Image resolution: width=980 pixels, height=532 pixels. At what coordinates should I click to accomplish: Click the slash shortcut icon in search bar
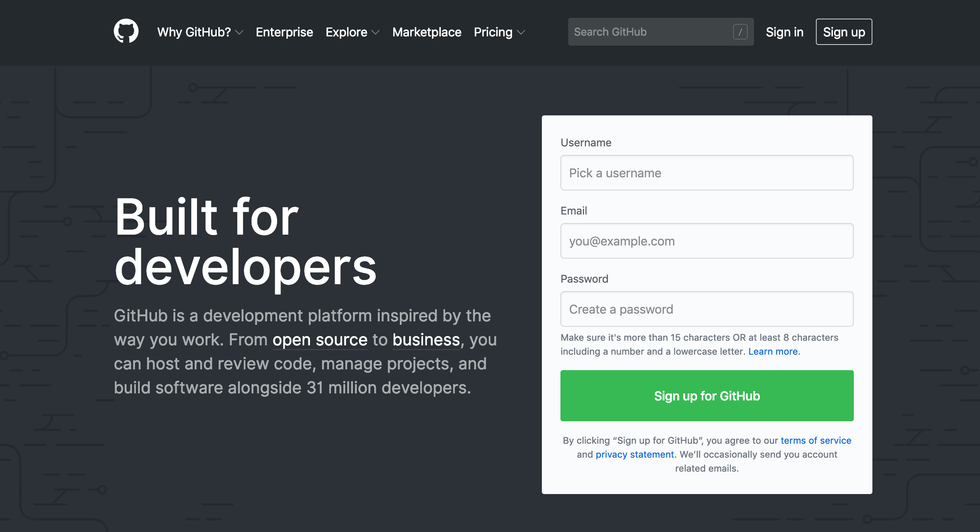point(740,32)
